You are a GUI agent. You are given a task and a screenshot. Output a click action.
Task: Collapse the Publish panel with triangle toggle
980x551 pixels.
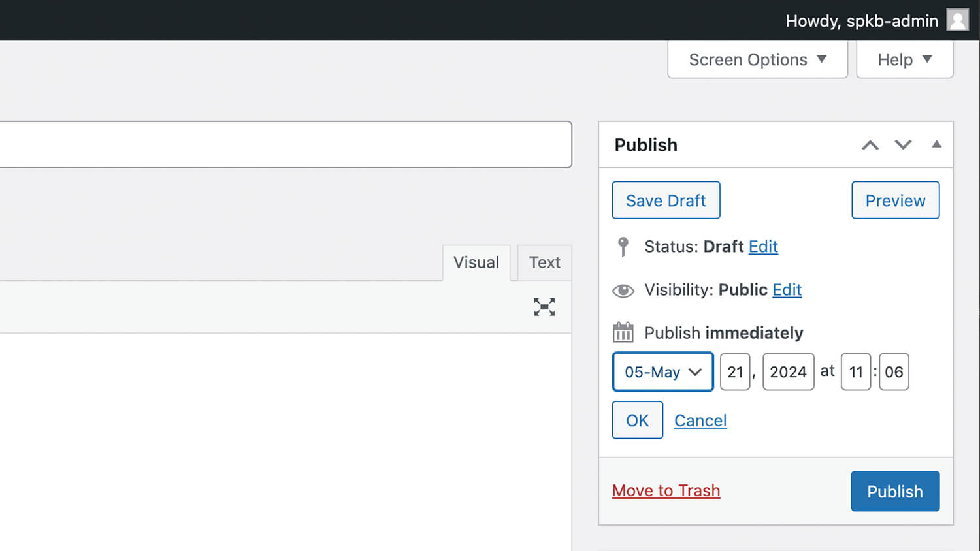pos(936,144)
